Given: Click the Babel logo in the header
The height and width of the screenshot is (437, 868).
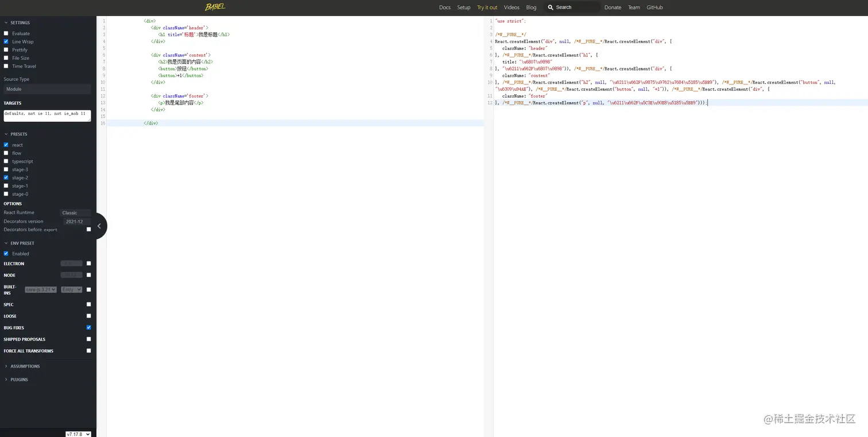Looking at the screenshot, I should (215, 7).
